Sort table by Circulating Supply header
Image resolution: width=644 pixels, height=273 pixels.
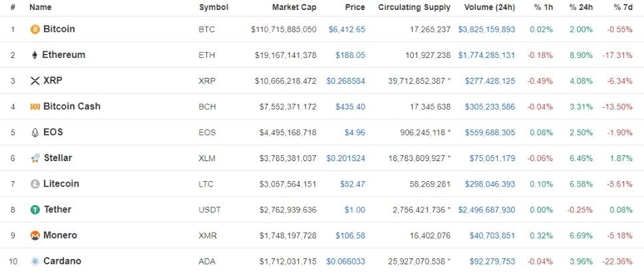tap(414, 7)
